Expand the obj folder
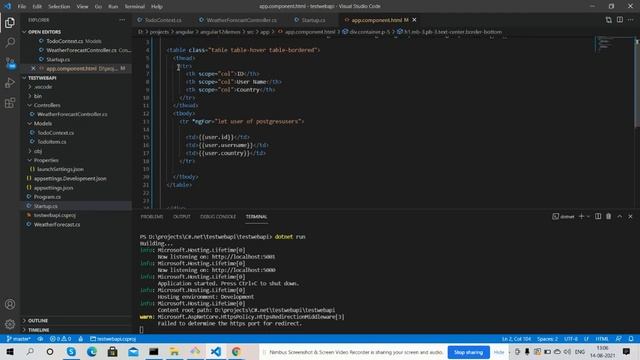Screen dimensions: 640x360 (38, 151)
